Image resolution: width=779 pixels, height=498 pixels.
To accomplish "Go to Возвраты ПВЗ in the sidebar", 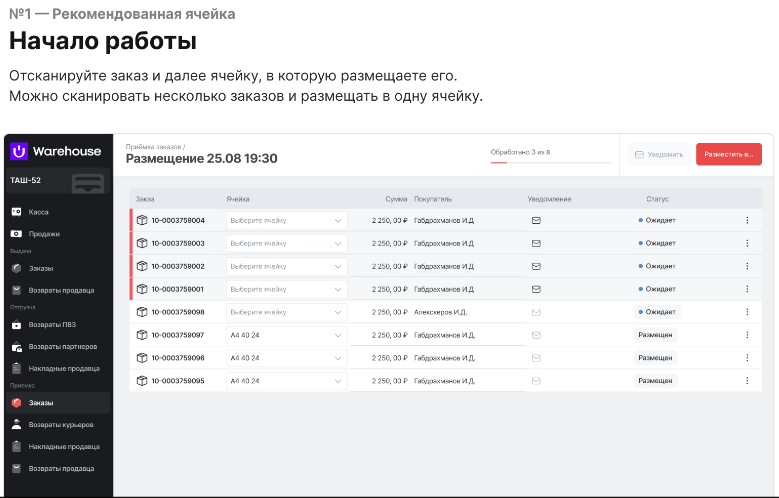I will 50,325.
